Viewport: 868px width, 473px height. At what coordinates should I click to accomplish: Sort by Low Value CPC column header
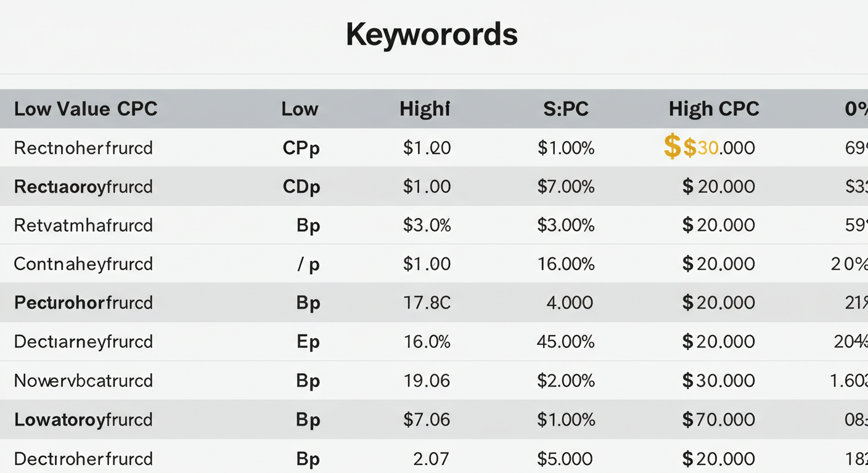(x=86, y=109)
